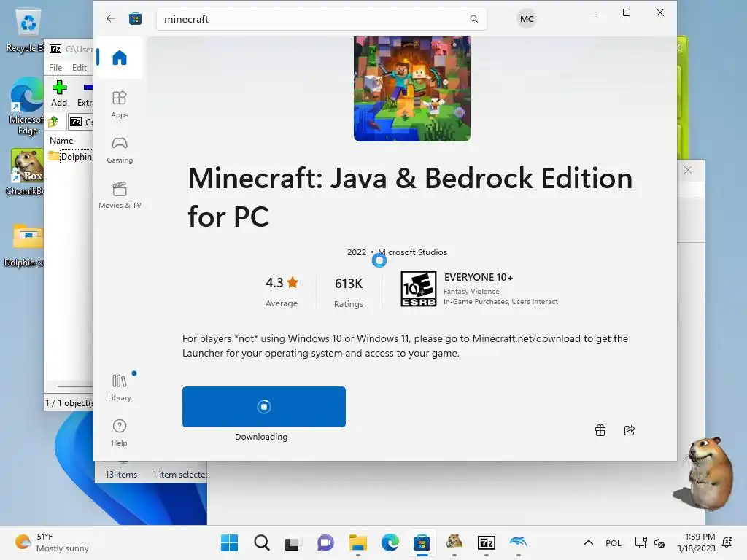Click the search magnifier in Store search box
Screen dimensions: 747x560
point(473,18)
